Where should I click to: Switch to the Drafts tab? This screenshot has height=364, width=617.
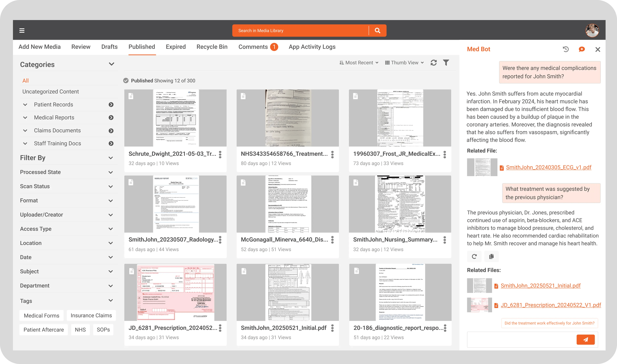(x=109, y=47)
